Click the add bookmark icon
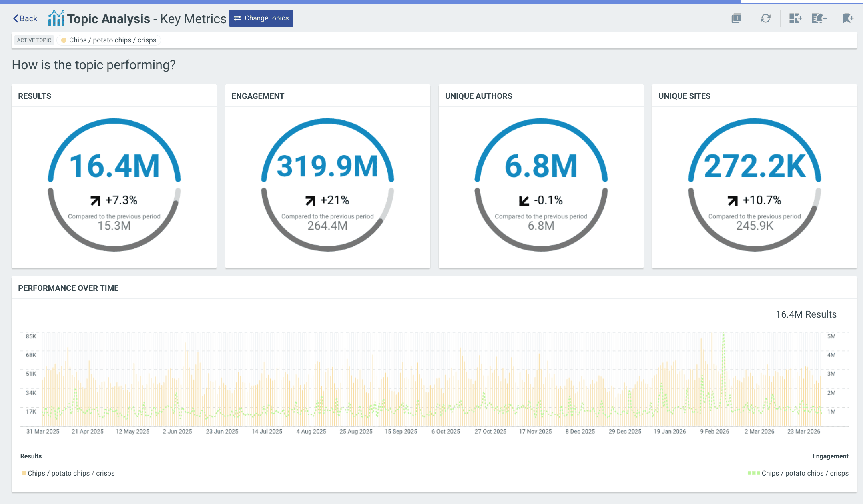The height and width of the screenshot is (504, 863). [x=848, y=18]
